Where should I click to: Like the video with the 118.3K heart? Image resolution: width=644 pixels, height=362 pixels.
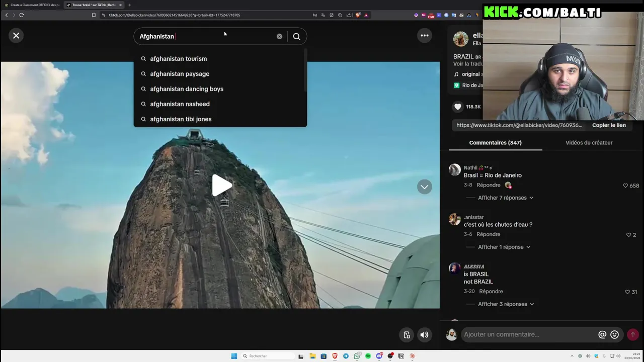coord(457,107)
